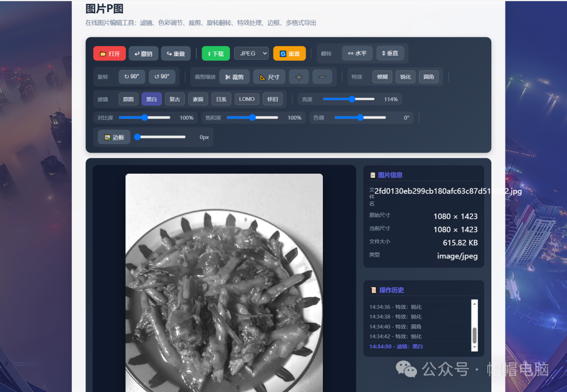Adjust the 对比度 contrast slider
This screenshot has width=567, height=392.
[144, 118]
